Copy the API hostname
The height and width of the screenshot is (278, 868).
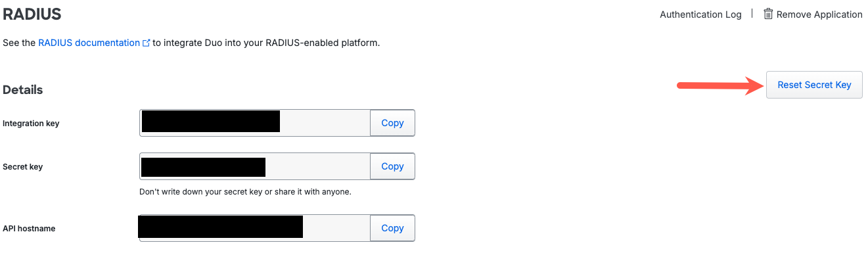coord(392,228)
